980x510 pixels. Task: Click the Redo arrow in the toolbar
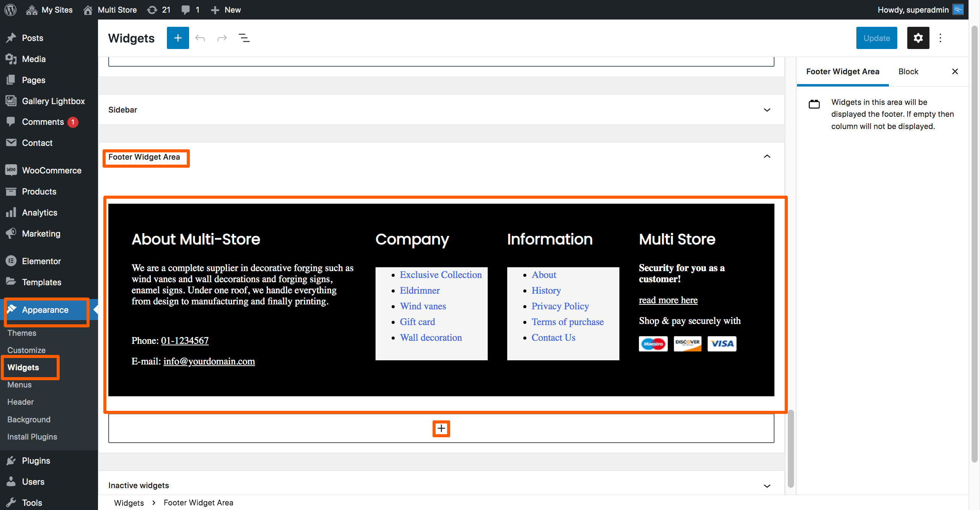[x=222, y=38]
